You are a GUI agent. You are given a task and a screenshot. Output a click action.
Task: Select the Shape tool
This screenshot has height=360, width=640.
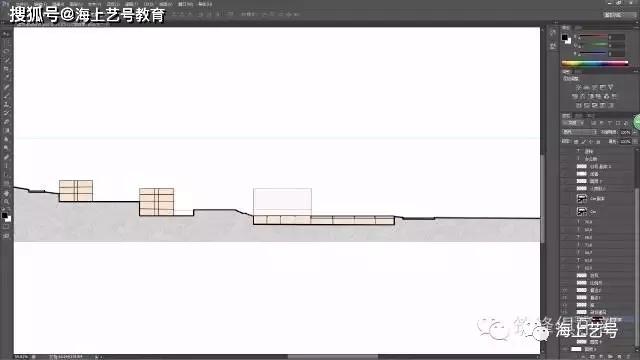(x=6, y=184)
